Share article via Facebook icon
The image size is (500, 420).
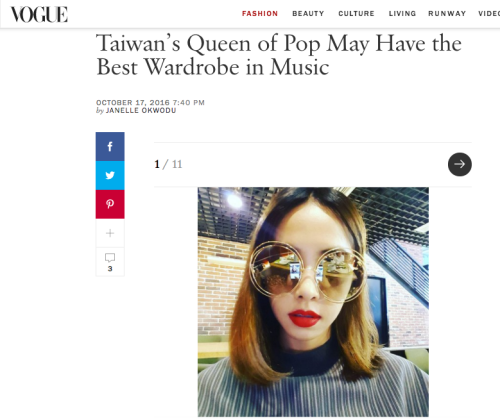pyautogui.click(x=110, y=147)
